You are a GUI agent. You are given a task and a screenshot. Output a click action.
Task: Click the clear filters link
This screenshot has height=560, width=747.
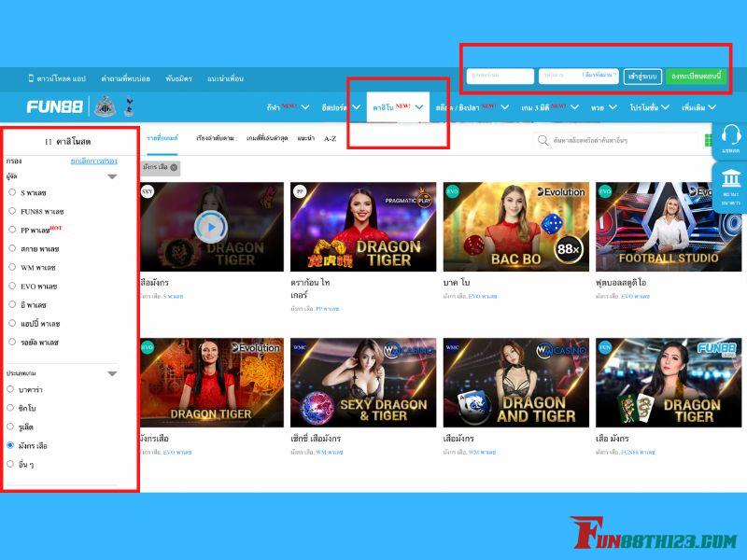94,161
